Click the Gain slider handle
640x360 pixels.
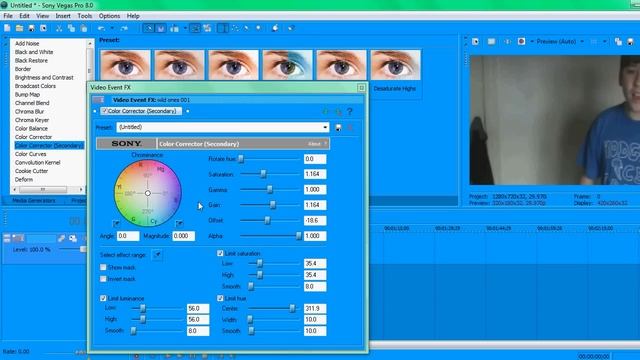click(273, 205)
